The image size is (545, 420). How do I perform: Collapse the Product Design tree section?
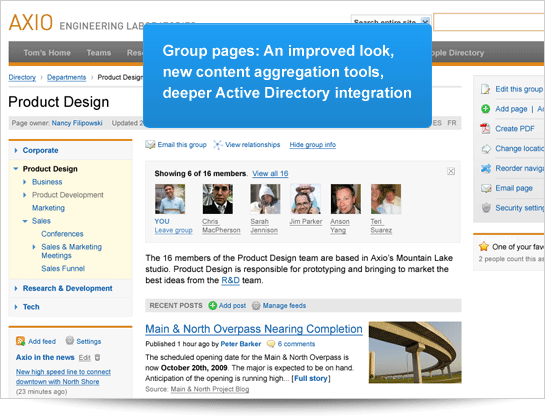[16, 169]
